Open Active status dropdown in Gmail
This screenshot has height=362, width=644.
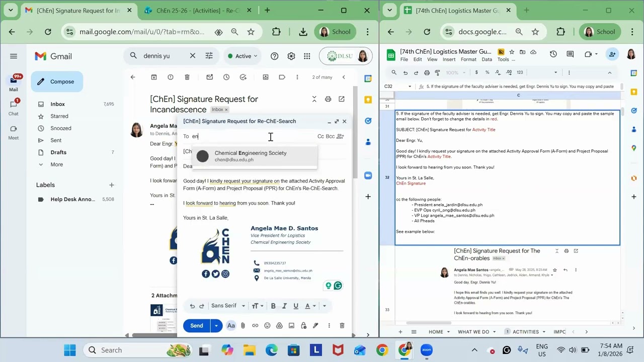(243, 56)
